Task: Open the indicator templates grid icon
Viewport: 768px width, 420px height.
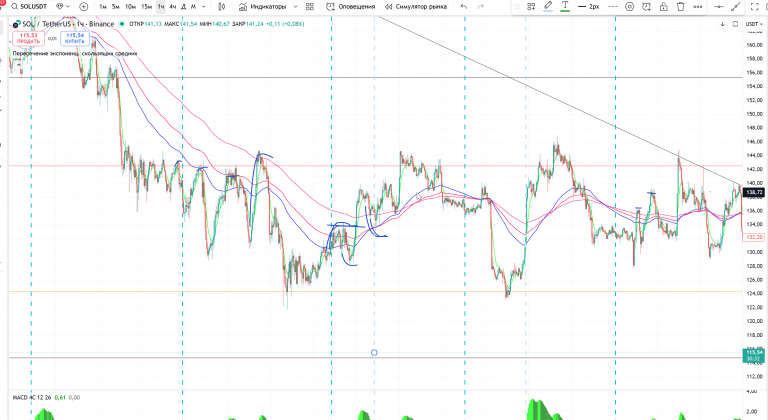Action: coord(310,6)
